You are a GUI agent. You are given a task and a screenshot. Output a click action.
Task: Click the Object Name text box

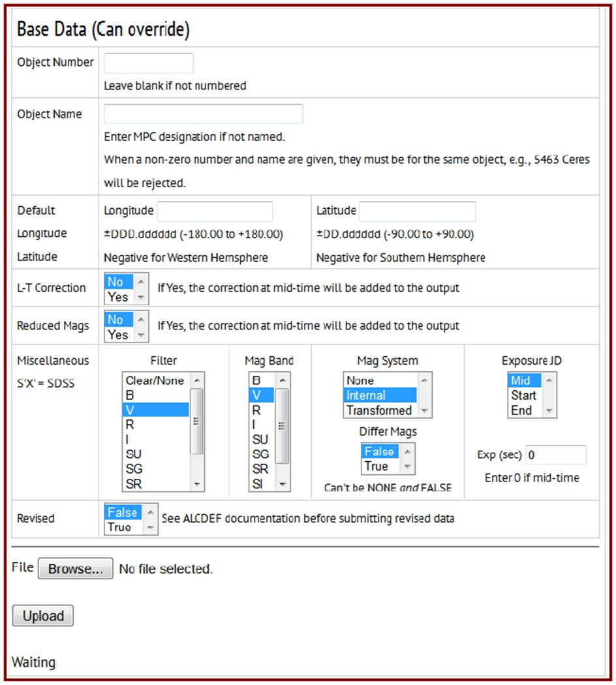203,114
